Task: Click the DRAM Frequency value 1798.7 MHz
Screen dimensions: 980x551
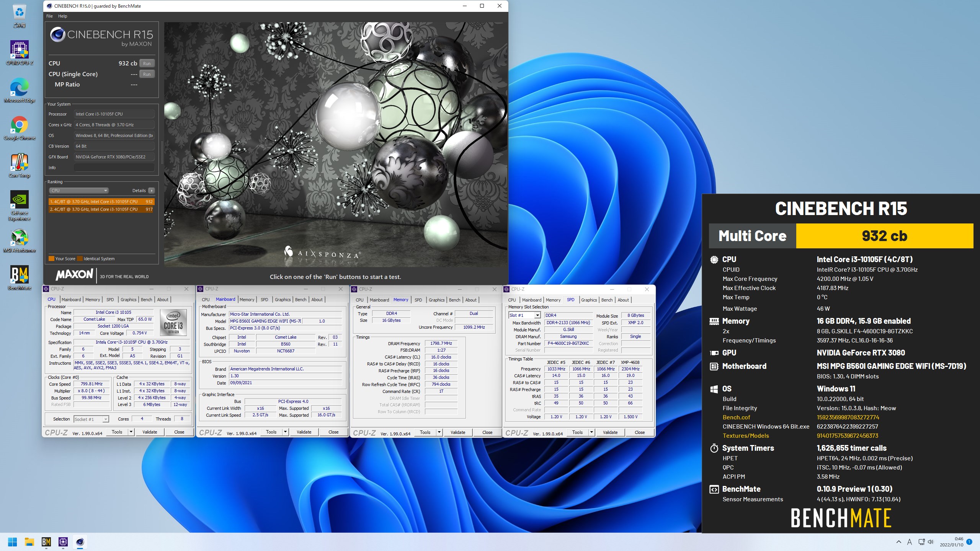Action: pos(441,344)
